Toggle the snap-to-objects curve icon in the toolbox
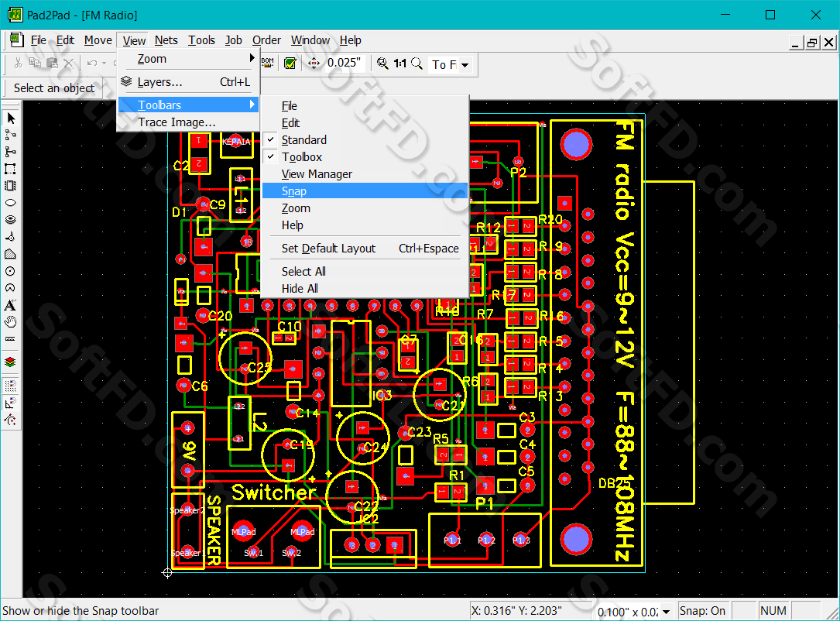The width and height of the screenshot is (840, 621). [10, 420]
